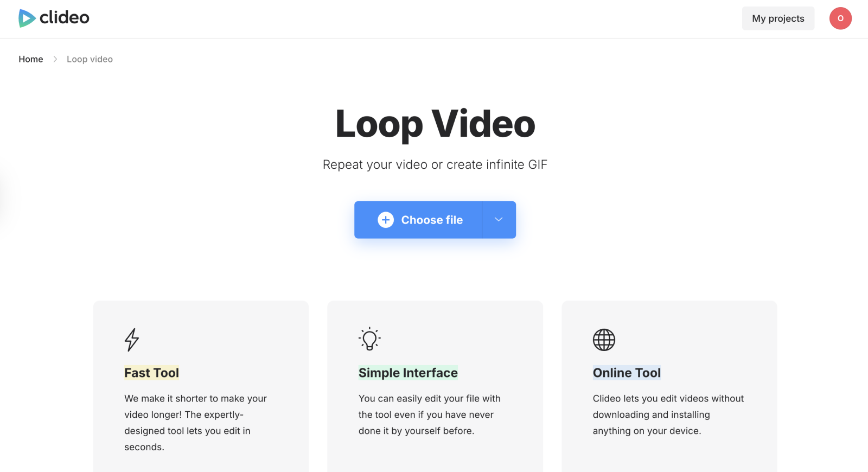Viewport: 868px width, 472px height.
Task: Click the lightning bolt Fast Tool icon
Action: pos(132,340)
